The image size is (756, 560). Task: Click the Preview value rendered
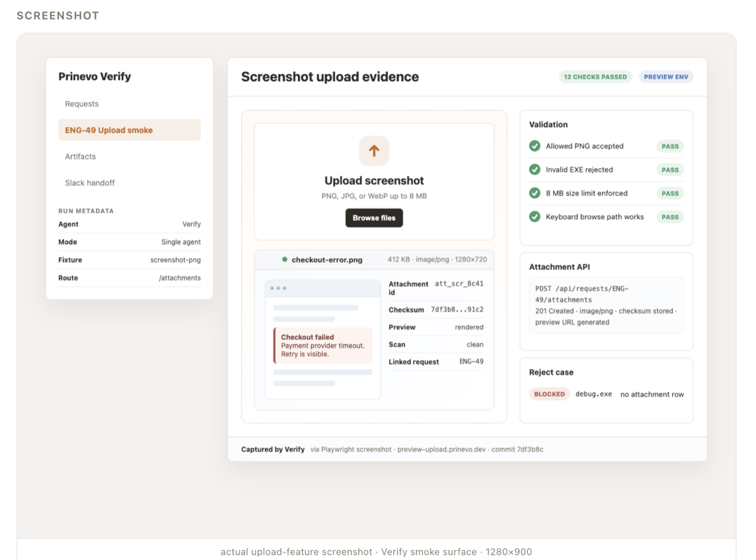469,327
